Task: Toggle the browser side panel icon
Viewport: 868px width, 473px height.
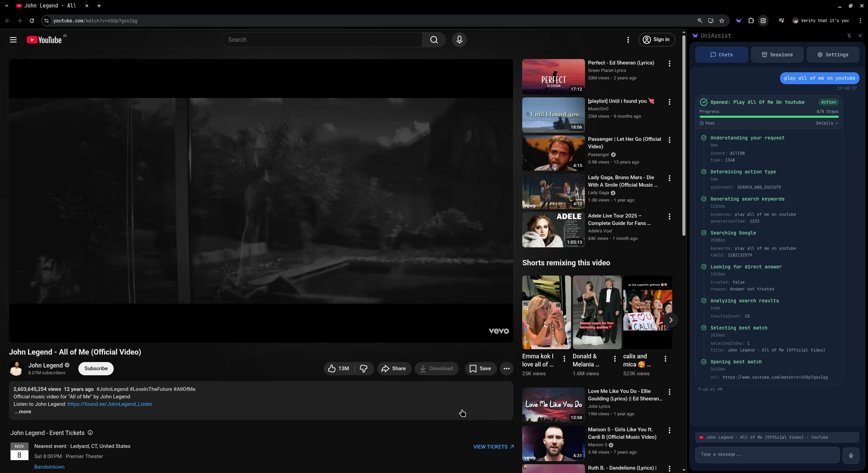Action: click(763, 21)
